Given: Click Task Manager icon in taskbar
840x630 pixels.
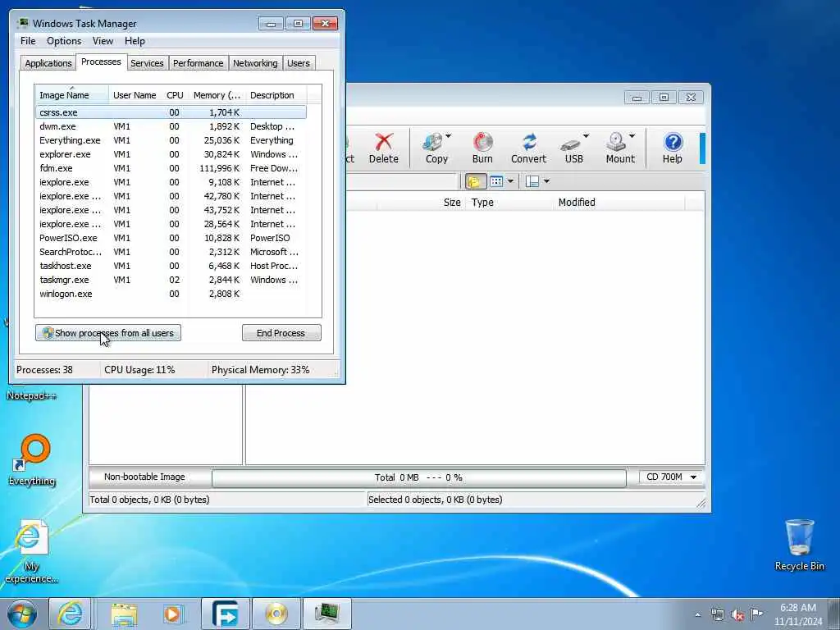Looking at the screenshot, I should 326,614.
